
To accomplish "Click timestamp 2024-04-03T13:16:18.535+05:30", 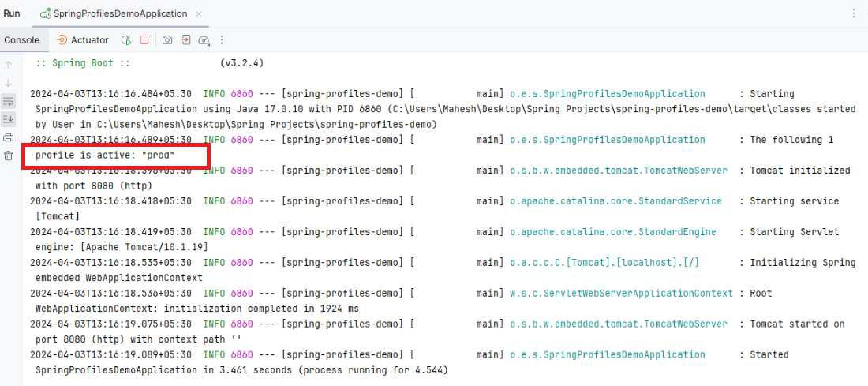I will [x=110, y=263].
